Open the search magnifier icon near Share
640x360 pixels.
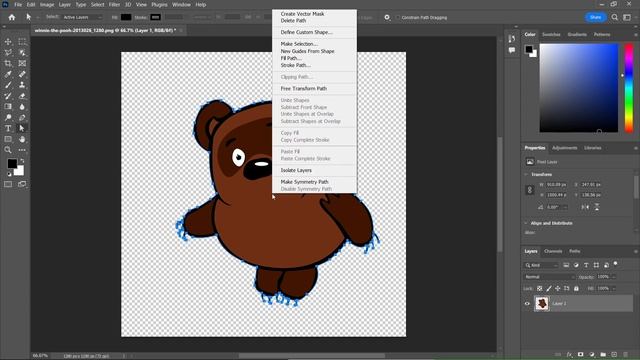[615, 17]
